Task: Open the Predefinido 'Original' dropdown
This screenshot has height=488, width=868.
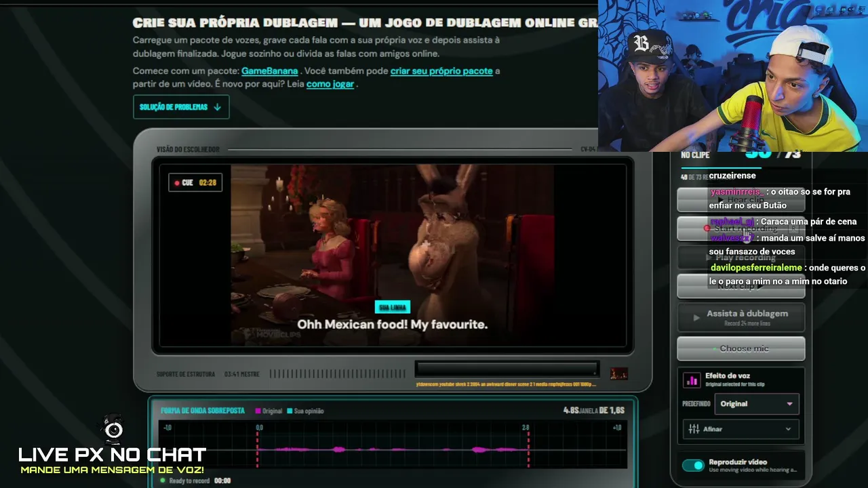Action: click(x=756, y=404)
